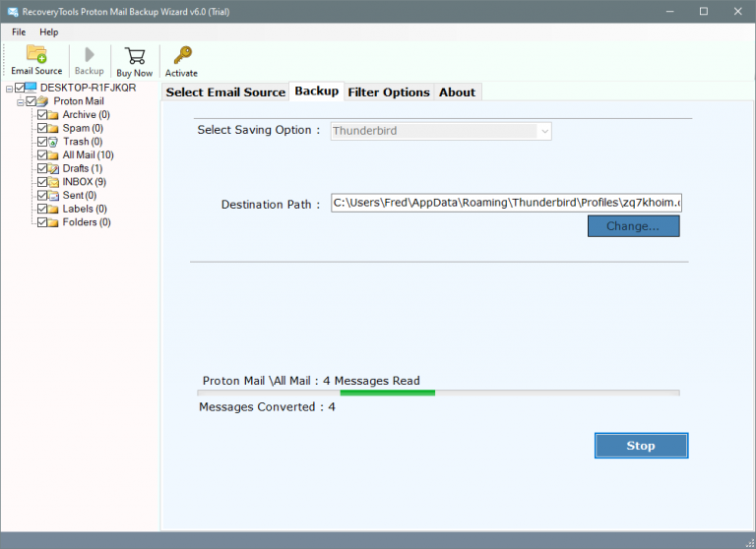
Task: Uncheck the DESKTOP-R1FJKQR checkbox
Action: [20, 88]
